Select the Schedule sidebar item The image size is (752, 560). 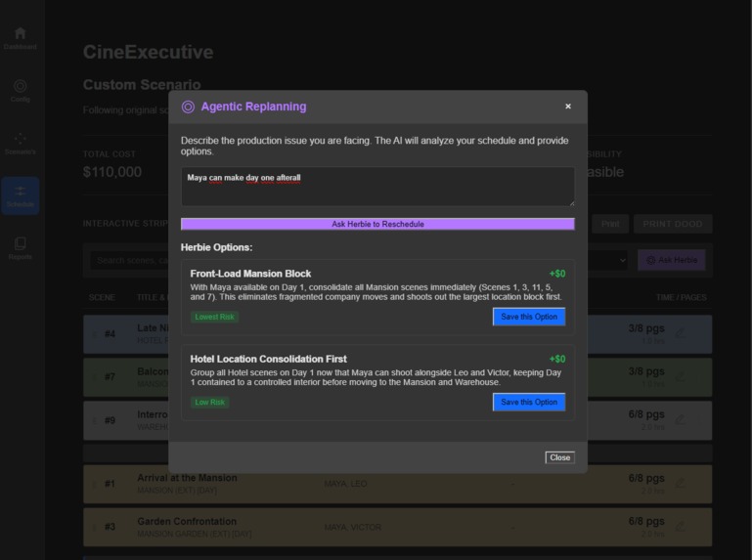(20, 195)
